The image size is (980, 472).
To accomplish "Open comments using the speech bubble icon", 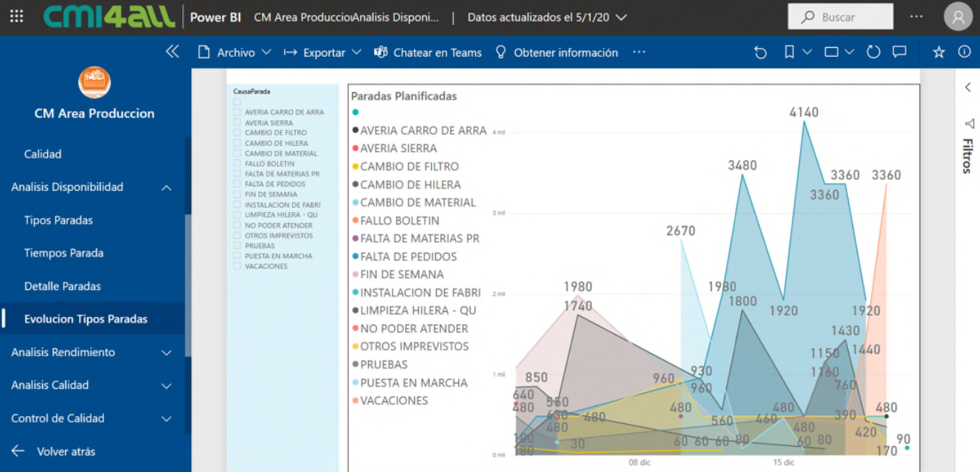I will coord(900,52).
